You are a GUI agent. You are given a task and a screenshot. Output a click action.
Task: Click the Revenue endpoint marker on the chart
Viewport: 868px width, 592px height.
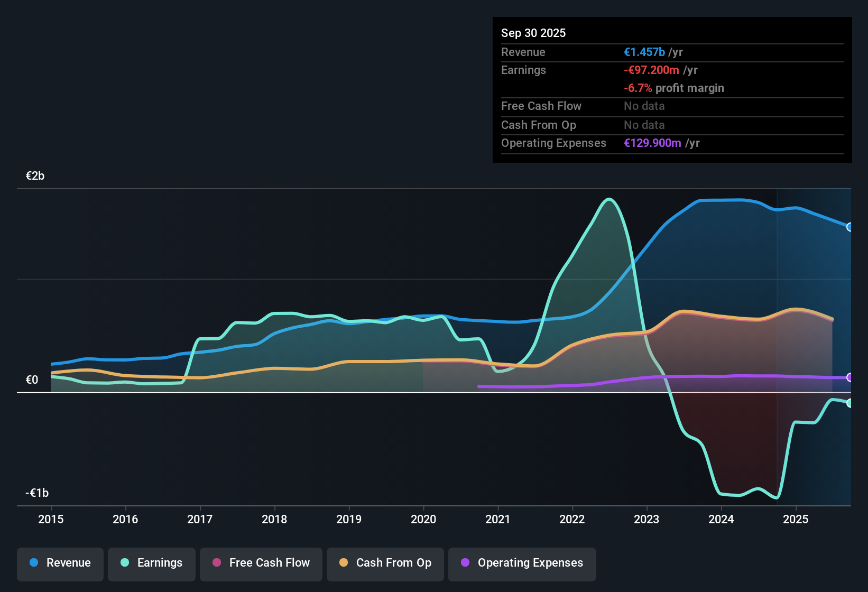tap(850, 227)
